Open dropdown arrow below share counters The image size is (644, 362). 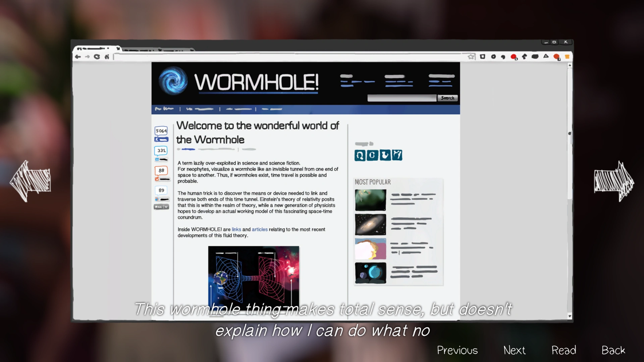[166, 207]
